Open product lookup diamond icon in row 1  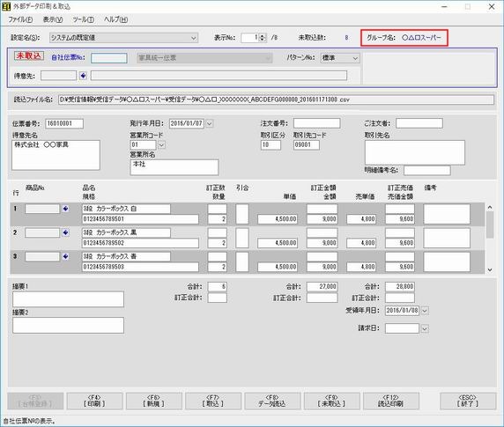[65, 209]
